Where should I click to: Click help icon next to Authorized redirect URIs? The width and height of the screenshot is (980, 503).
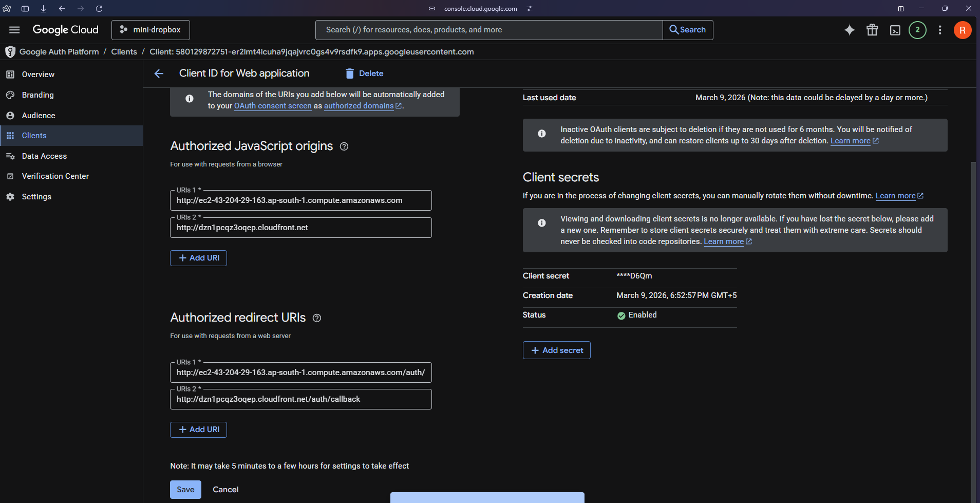pyautogui.click(x=317, y=318)
